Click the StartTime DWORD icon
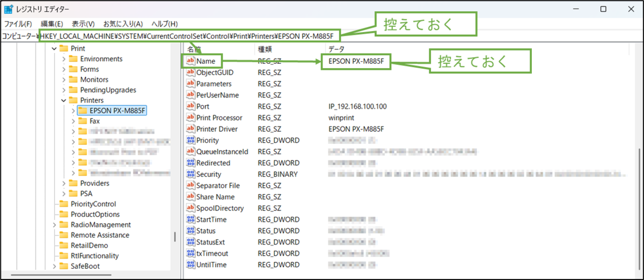 pyautogui.click(x=191, y=219)
